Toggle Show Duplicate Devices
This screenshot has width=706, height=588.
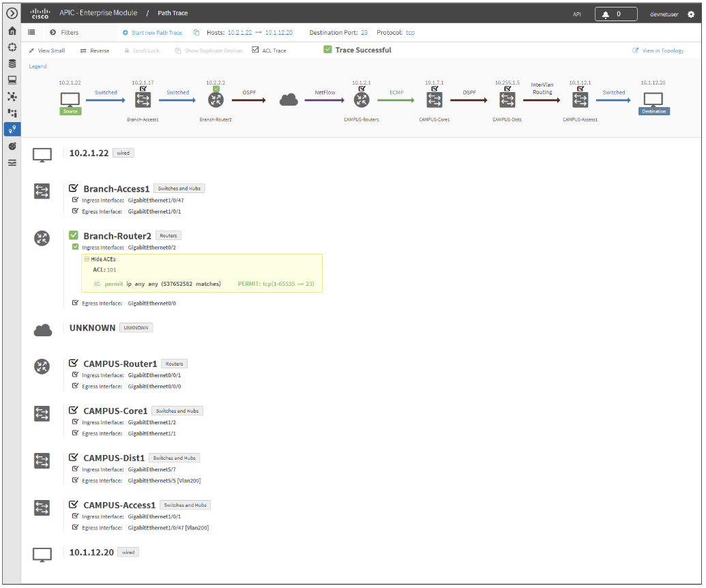coord(209,50)
